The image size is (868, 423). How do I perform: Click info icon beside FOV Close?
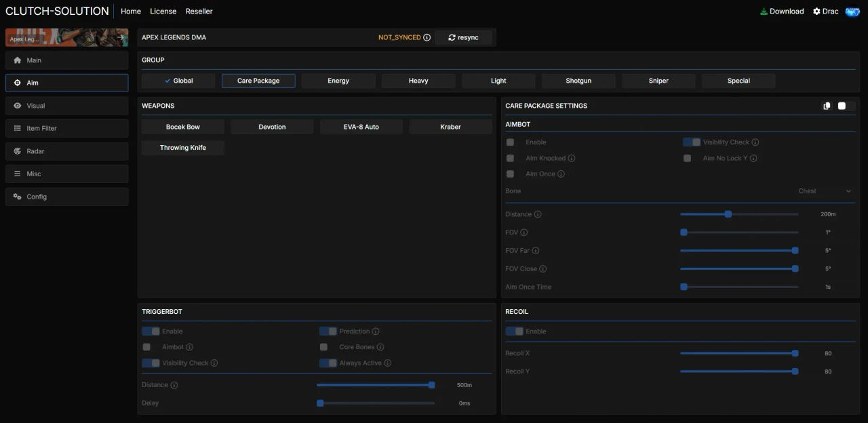[x=542, y=269]
